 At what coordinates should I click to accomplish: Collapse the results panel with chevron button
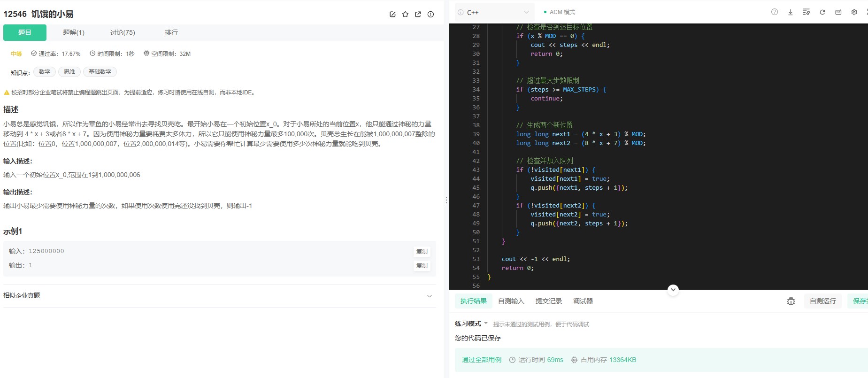pyautogui.click(x=673, y=290)
